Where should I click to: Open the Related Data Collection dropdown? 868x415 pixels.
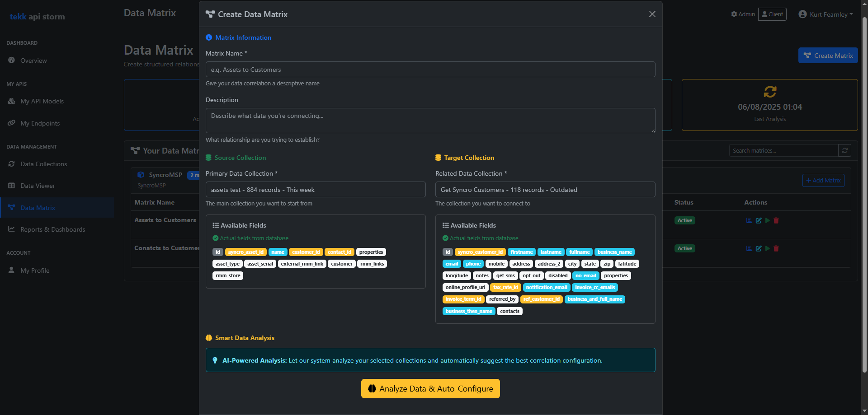545,189
